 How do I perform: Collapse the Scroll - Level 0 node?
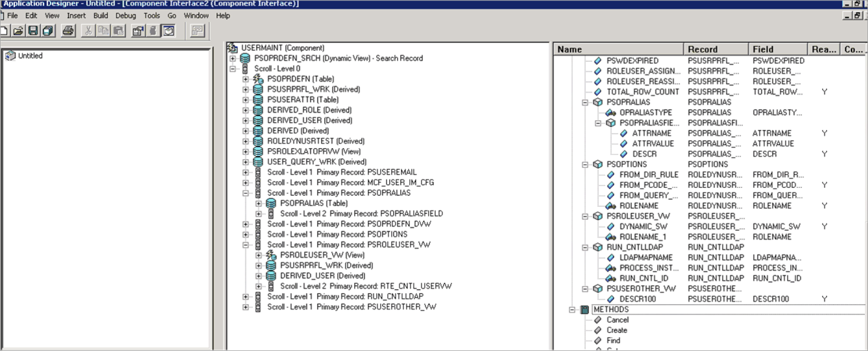pos(232,69)
